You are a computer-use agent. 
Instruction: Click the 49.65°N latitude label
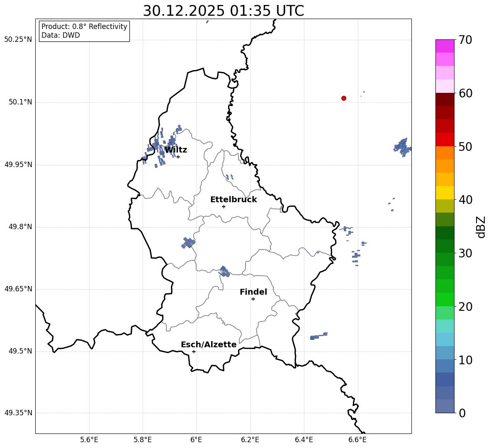(18, 289)
